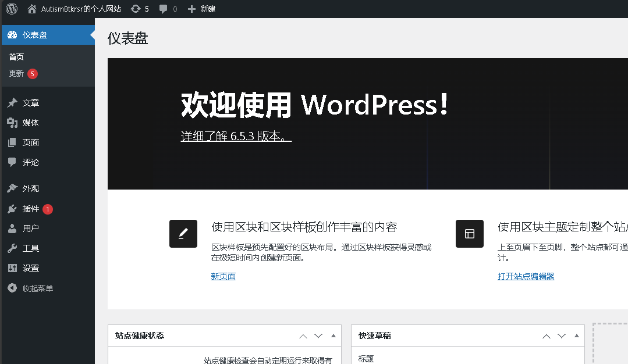Collapse the 站点健康状态 panel
The height and width of the screenshot is (364, 628).
point(333,336)
